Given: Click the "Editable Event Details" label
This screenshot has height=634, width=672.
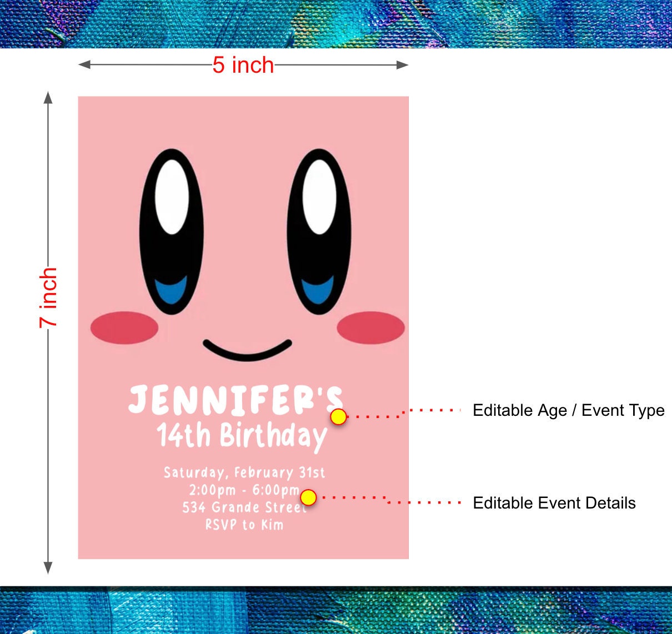Looking at the screenshot, I should point(554,503).
